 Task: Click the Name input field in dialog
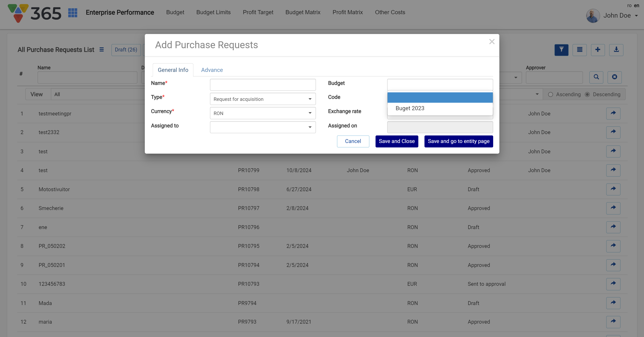(263, 85)
